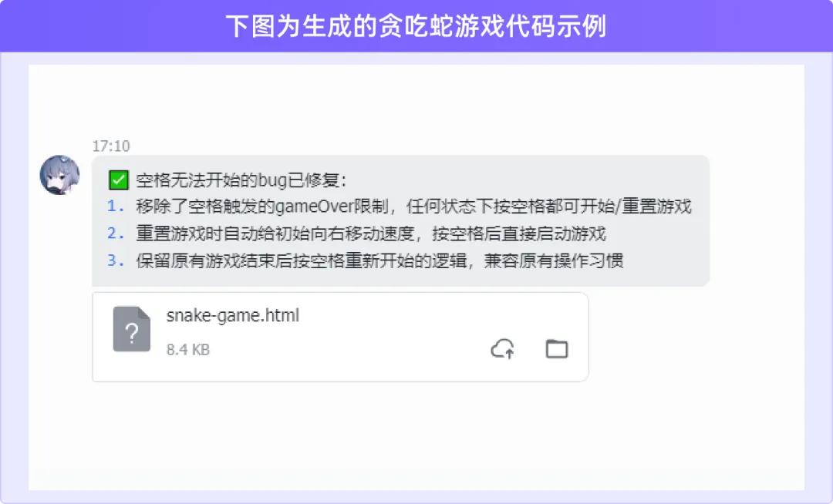Open the sender's avatar picture

tap(59, 174)
